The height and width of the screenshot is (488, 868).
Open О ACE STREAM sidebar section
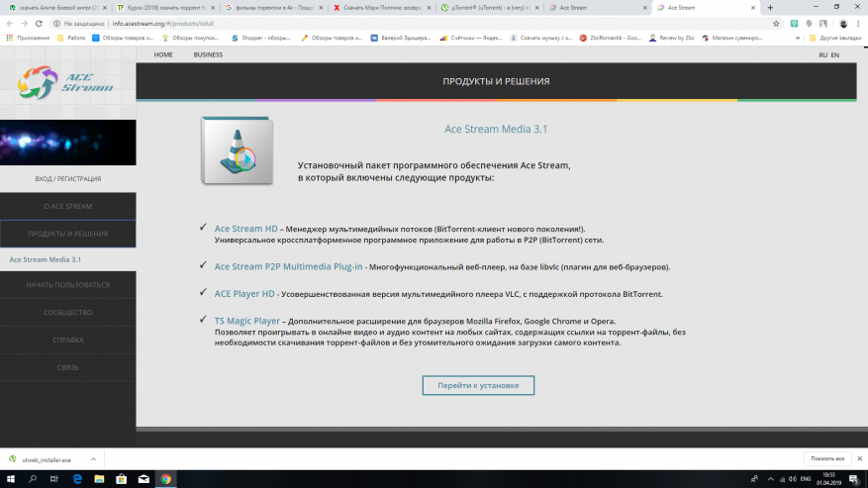click(67, 206)
